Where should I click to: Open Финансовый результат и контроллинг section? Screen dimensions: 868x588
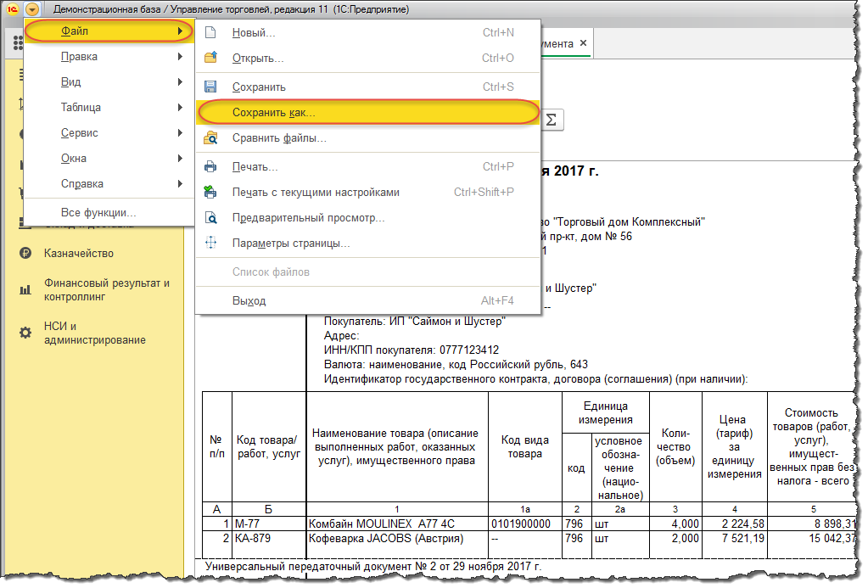coord(107,289)
